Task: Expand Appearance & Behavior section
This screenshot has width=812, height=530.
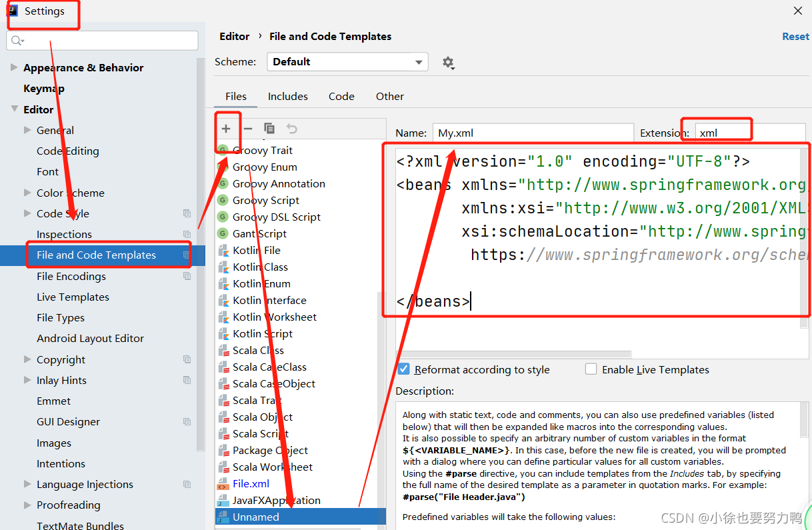Action: coord(15,67)
